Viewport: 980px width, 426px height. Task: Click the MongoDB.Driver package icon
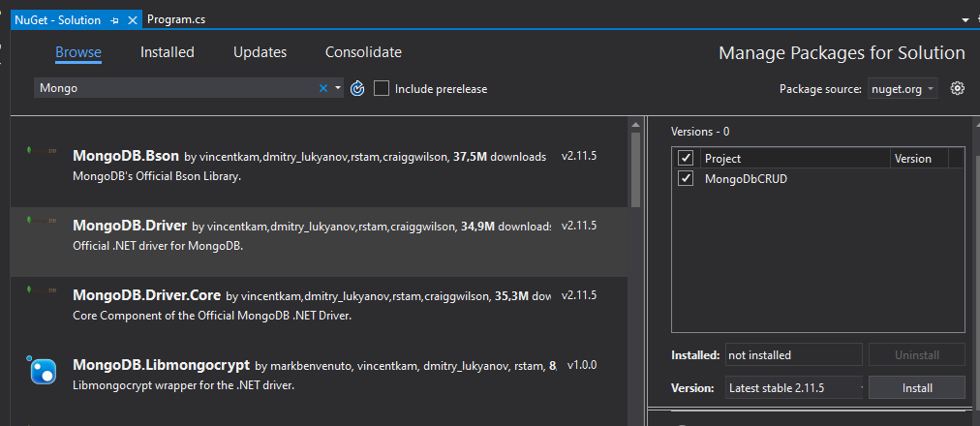pos(42,221)
